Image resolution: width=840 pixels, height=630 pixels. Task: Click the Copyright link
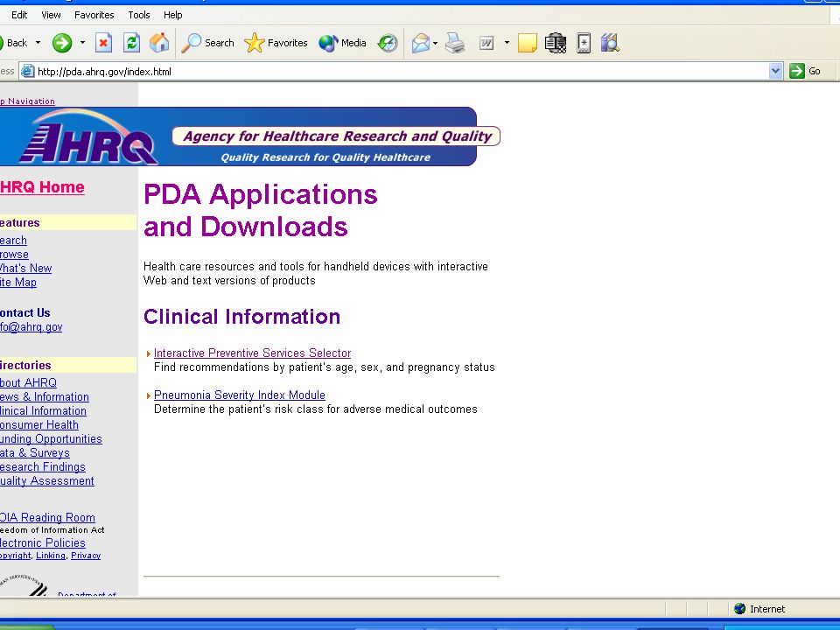pos(16,556)
